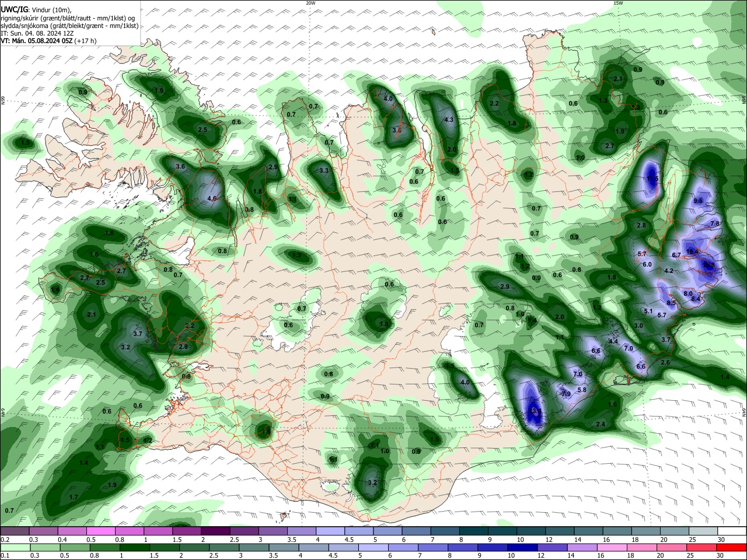The height and width of the screenshot is (560, 747).
Task: Click the 'UWC/IG: Vindur (10m)' title line
Action: coord(36,10)
